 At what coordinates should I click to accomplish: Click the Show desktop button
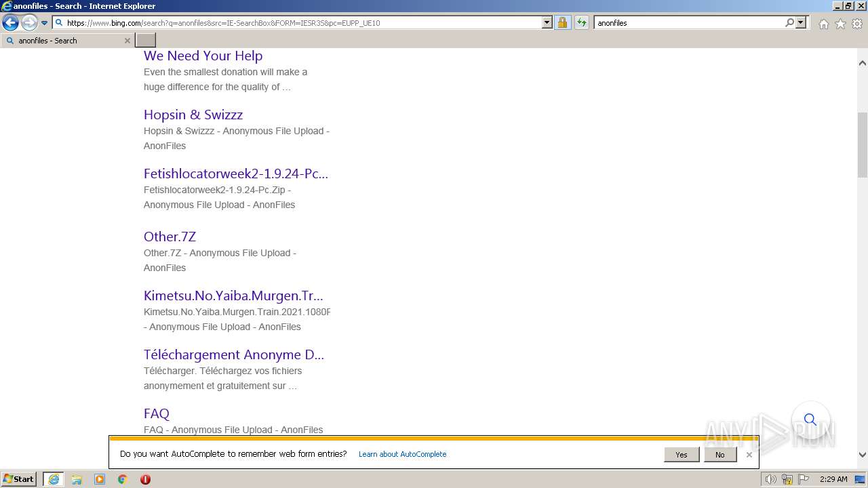click(860, 479)
